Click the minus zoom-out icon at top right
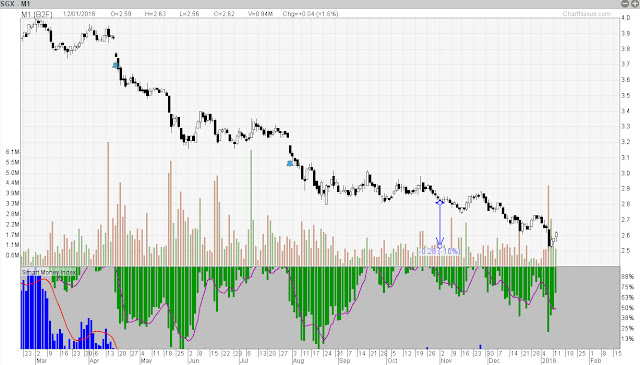 (625, 4)
